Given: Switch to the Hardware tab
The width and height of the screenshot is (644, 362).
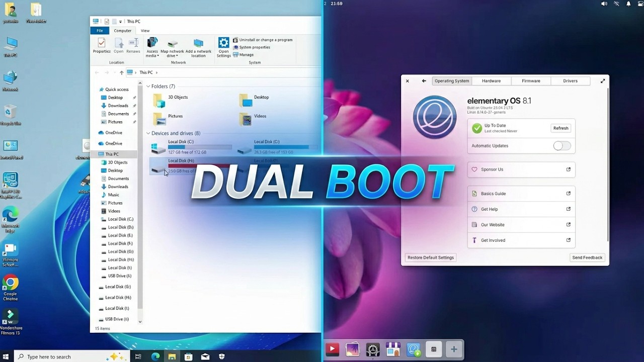Looking at the screenshot, I should tap(491, 81).
